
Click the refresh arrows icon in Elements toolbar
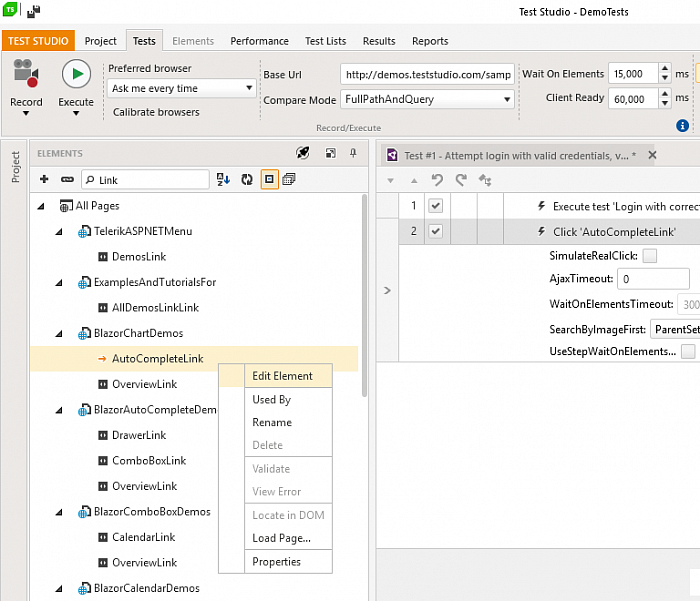[247, 179]
